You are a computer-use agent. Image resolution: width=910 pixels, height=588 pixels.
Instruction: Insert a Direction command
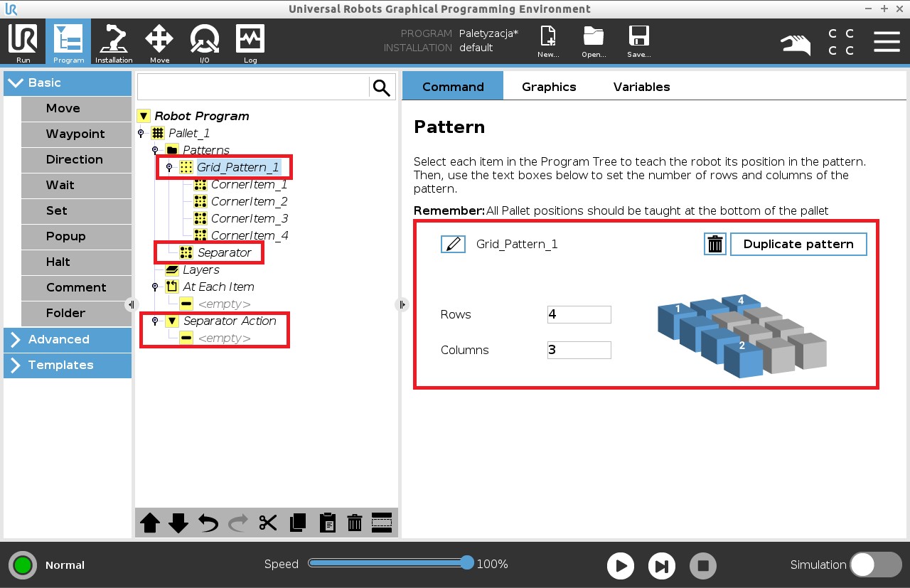tap(76, 160)
